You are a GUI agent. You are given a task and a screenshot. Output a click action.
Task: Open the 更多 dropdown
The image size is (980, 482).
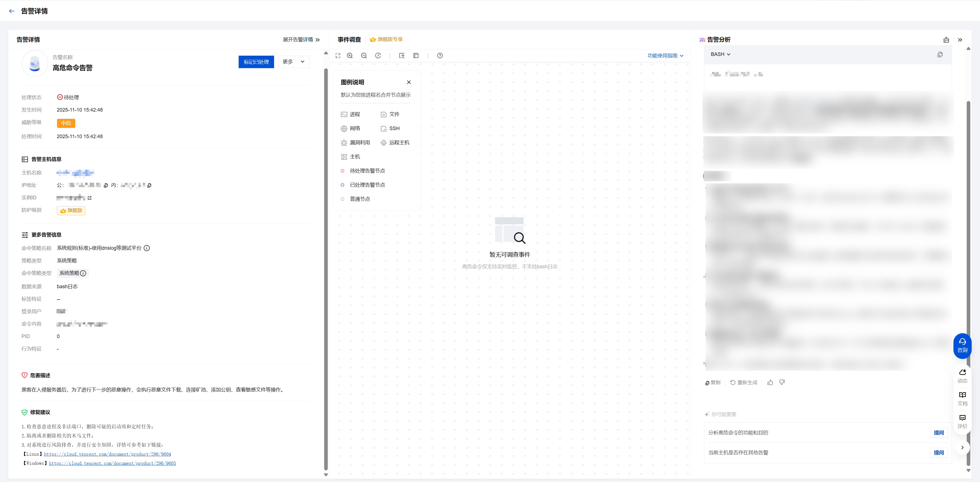point(293,62)
